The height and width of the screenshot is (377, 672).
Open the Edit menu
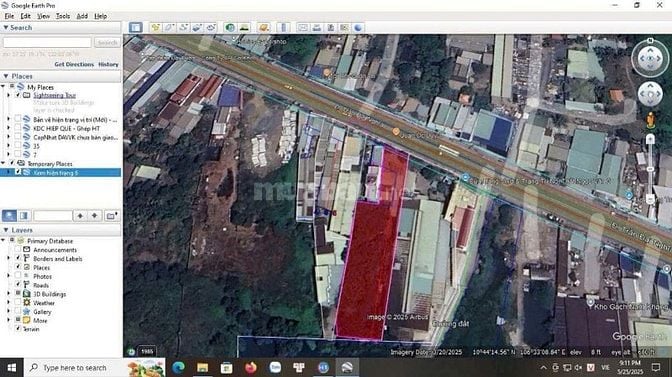(x=26, y=16)
